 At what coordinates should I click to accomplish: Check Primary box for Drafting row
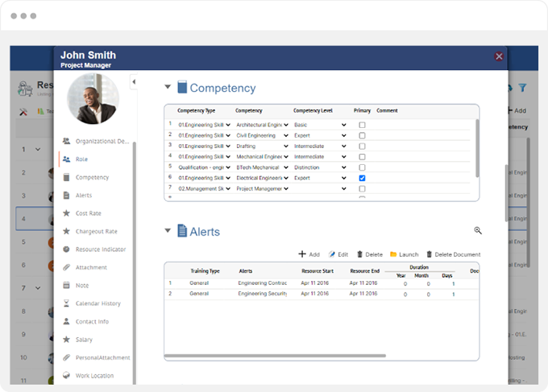362,146
